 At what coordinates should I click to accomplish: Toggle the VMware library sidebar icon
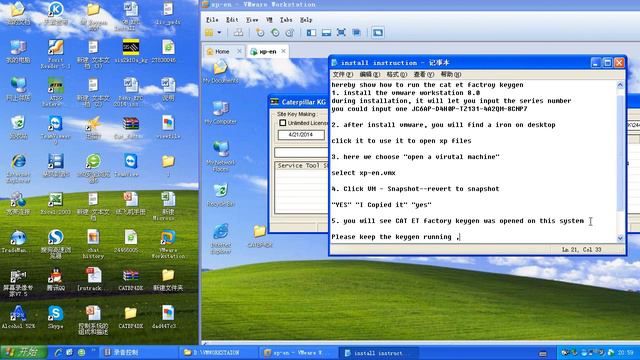(x=311, y=33)
